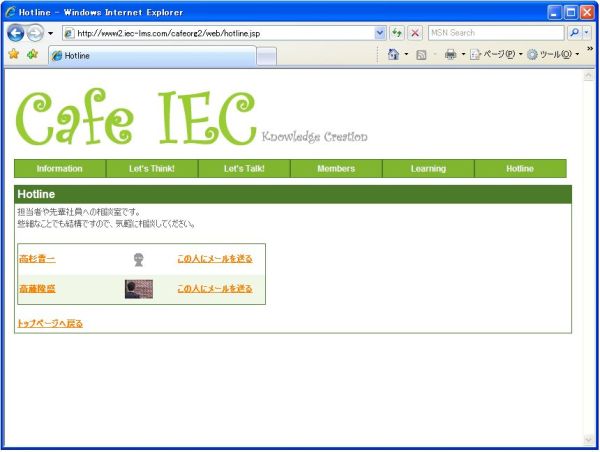Click the MSN Search input box
The width and height of the screenshot is (600, 452).
(x=496, y=33)
